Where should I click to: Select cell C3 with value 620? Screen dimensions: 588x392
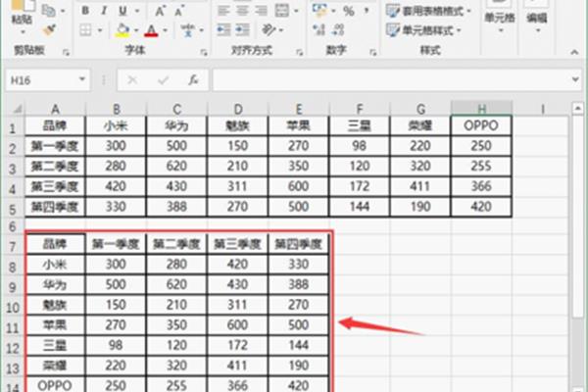(x=176, y=166)
